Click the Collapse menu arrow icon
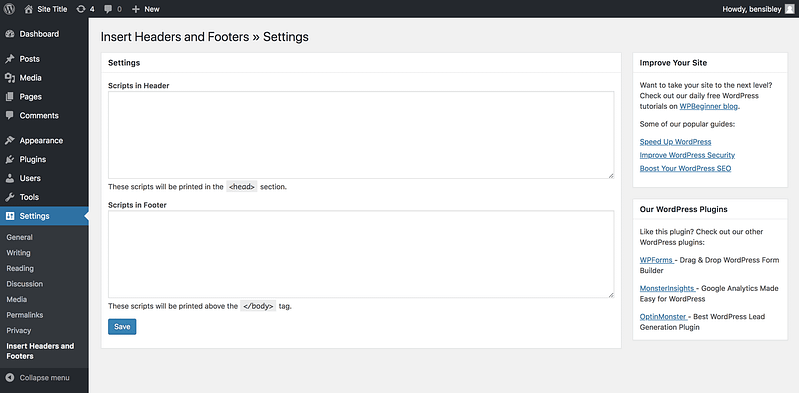The width and height of the screenshot is (799, 393). coord(10,378)
